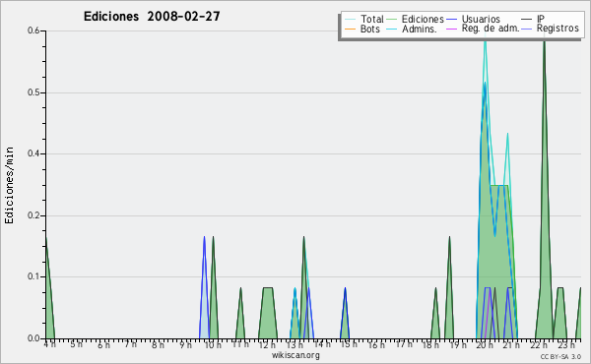Click the '8 h' x-axis label

158,344
